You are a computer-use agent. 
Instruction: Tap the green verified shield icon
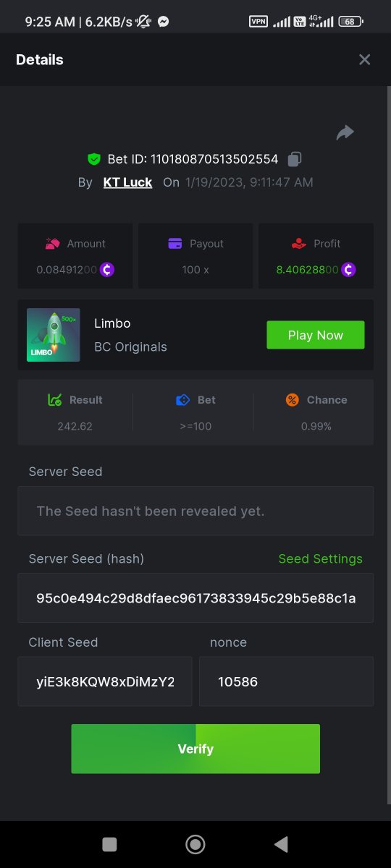tap(93, 159)
